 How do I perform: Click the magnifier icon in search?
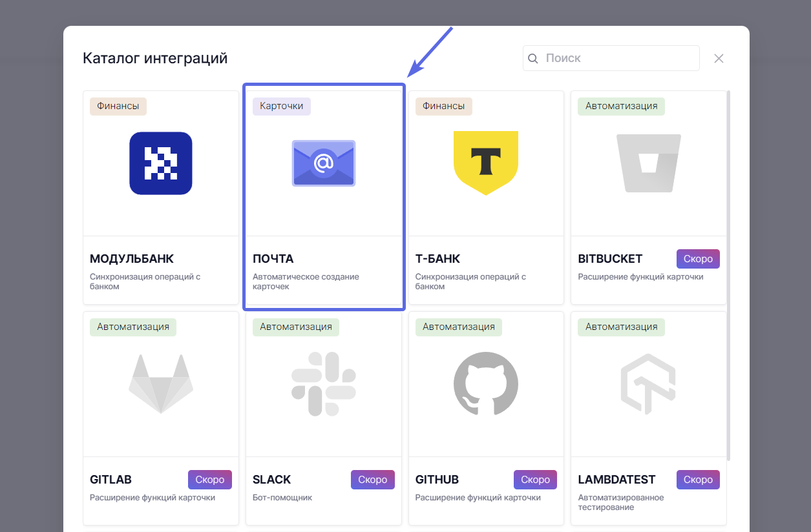[533, 59]
